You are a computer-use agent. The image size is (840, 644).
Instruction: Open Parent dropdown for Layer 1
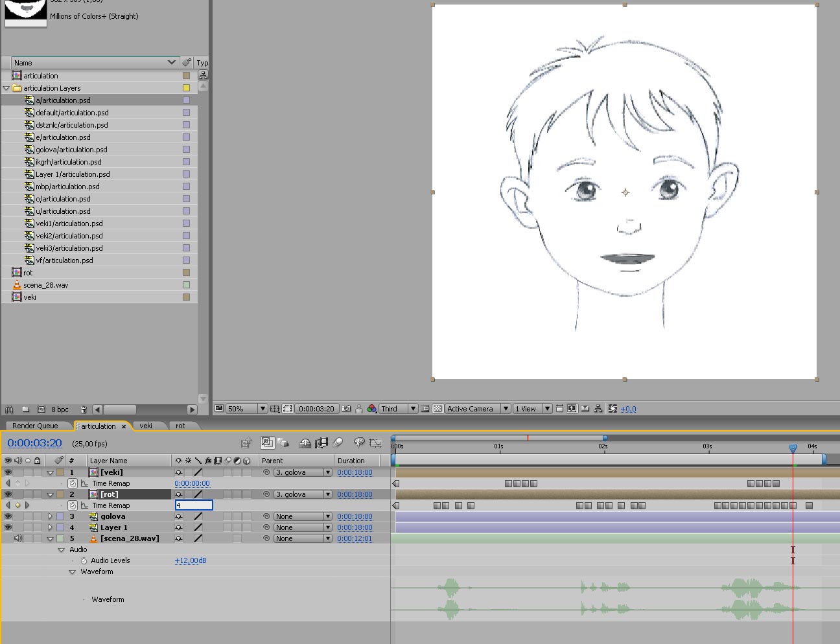point(303,527)
